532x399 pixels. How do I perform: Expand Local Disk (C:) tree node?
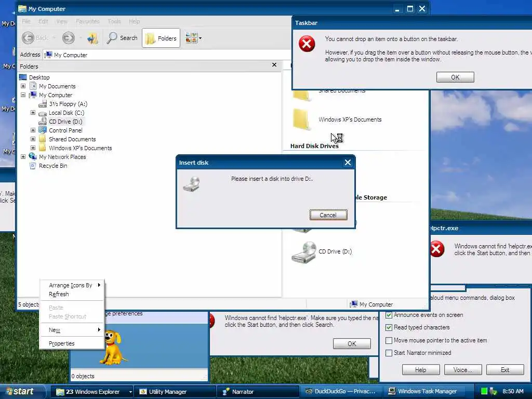tap(33, 113)
